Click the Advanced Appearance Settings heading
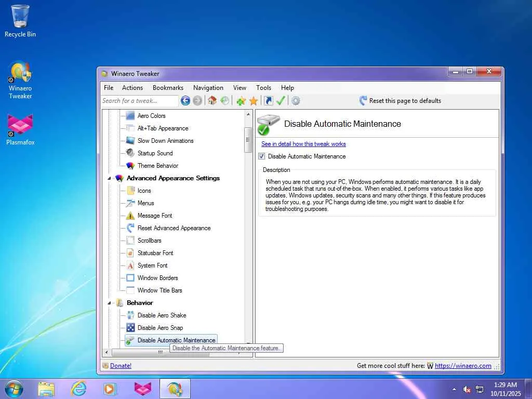 click(x=173, y=178)
